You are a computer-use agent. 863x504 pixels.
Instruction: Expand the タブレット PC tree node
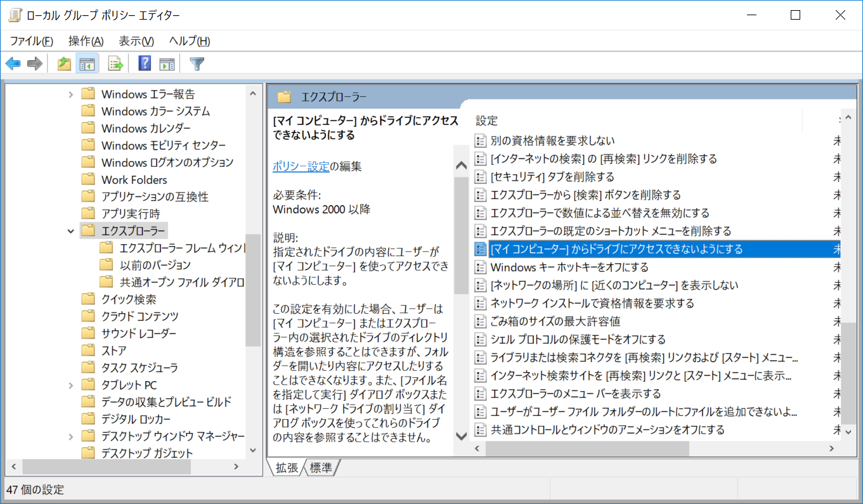pos(70,385)
